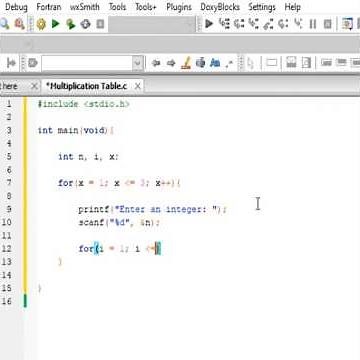Screen dimensions: 360x360
Task: Click the Build and run icon
Action: [x=71, y=24]
